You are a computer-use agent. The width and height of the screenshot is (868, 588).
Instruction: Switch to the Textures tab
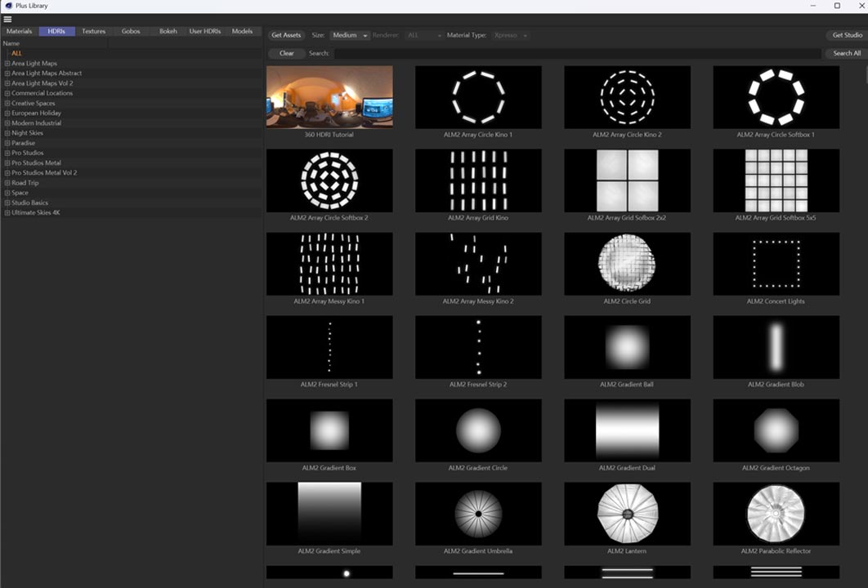point(94,32)
